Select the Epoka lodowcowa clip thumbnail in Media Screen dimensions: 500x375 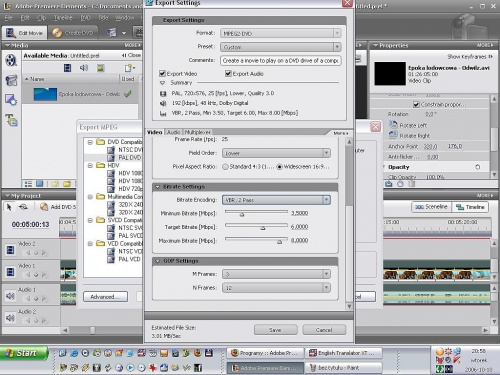pos(45,94)
